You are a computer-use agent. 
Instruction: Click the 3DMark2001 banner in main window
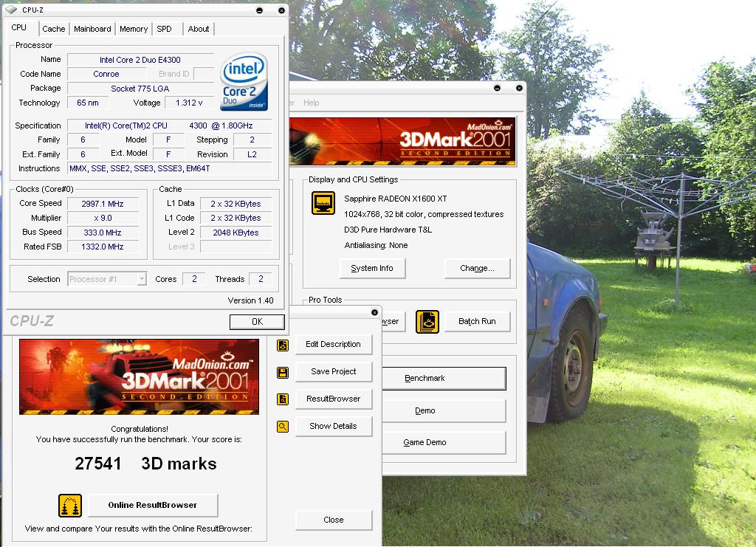(402, 141)
